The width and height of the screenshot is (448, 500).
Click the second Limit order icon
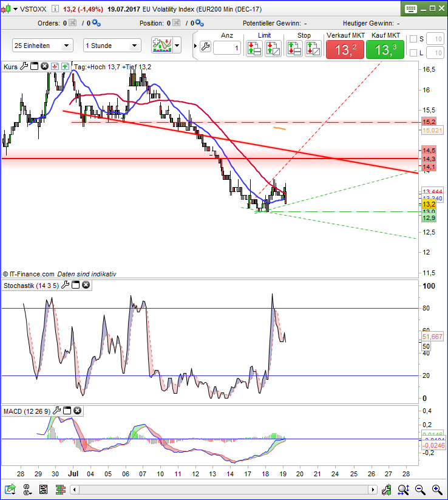tap(273, 49)
